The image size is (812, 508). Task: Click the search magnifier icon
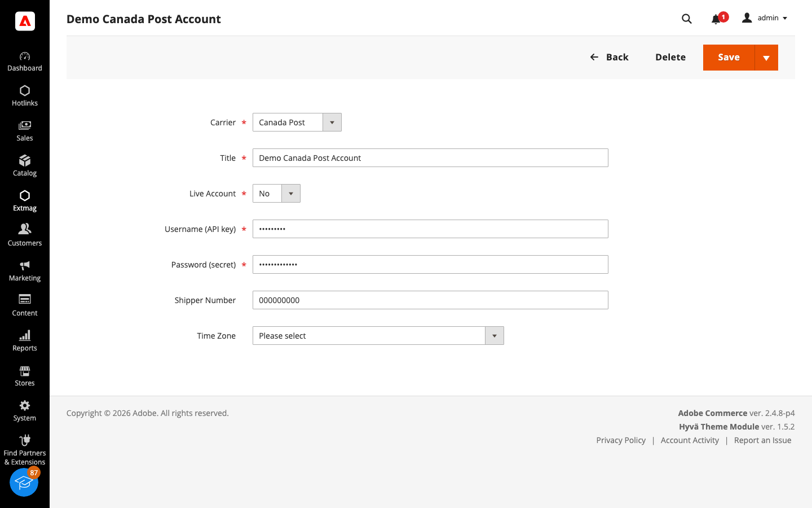click(686, 19)
